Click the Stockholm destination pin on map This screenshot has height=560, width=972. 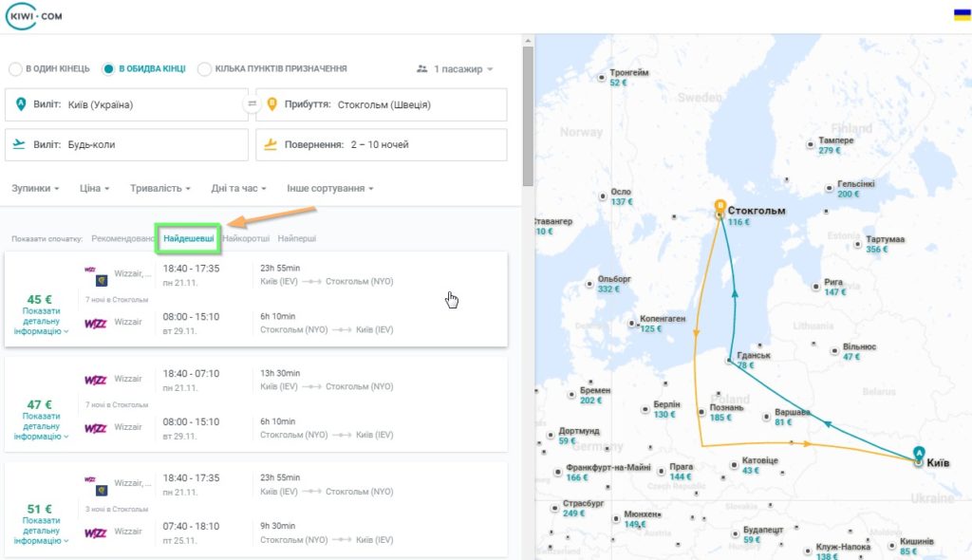(720, 207)
